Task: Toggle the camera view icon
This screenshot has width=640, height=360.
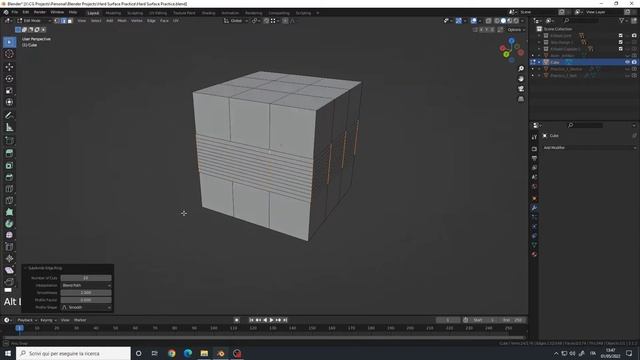Action: [x=521, y=89]
